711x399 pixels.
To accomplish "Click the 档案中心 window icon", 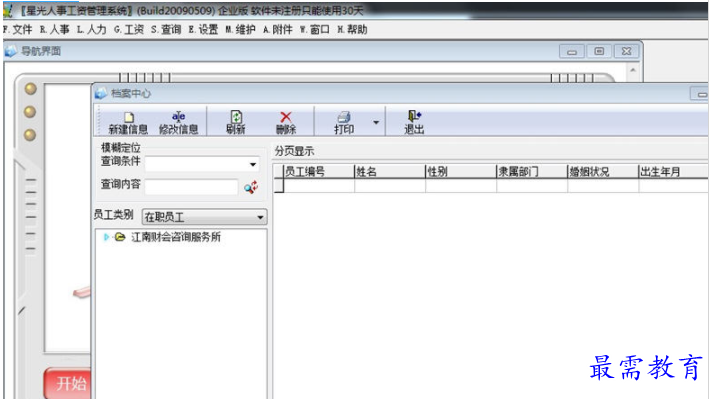I will (101, 93).
